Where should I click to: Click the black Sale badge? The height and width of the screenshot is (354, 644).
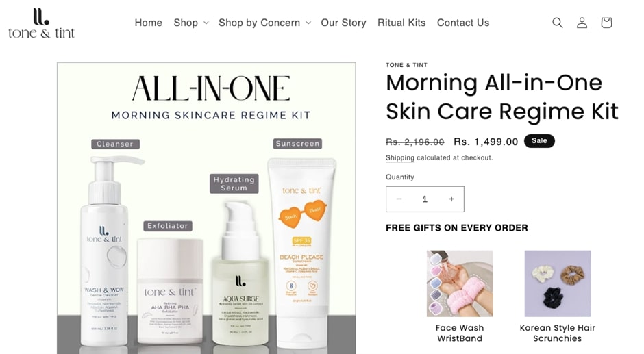click(539, 141)
